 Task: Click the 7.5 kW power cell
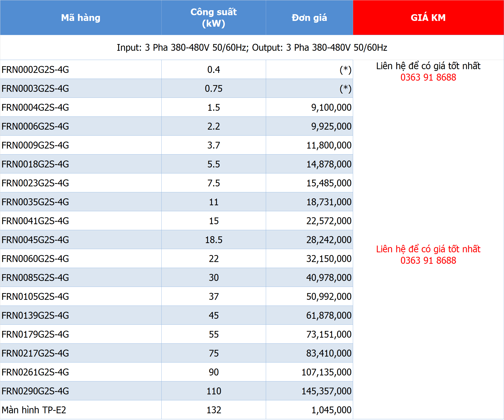[x=214, y=183]
